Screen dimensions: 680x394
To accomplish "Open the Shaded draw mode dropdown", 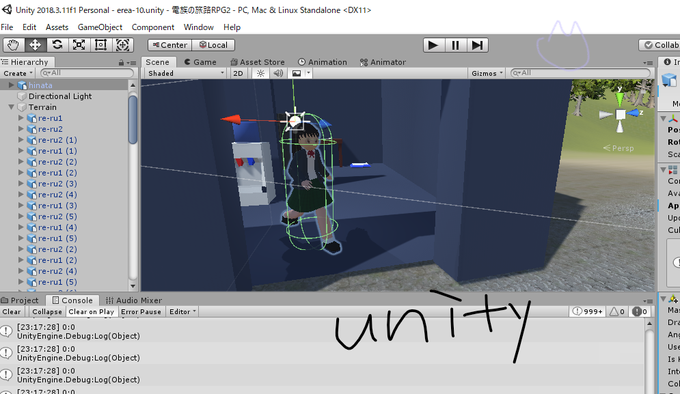I will tap(186, 73).
